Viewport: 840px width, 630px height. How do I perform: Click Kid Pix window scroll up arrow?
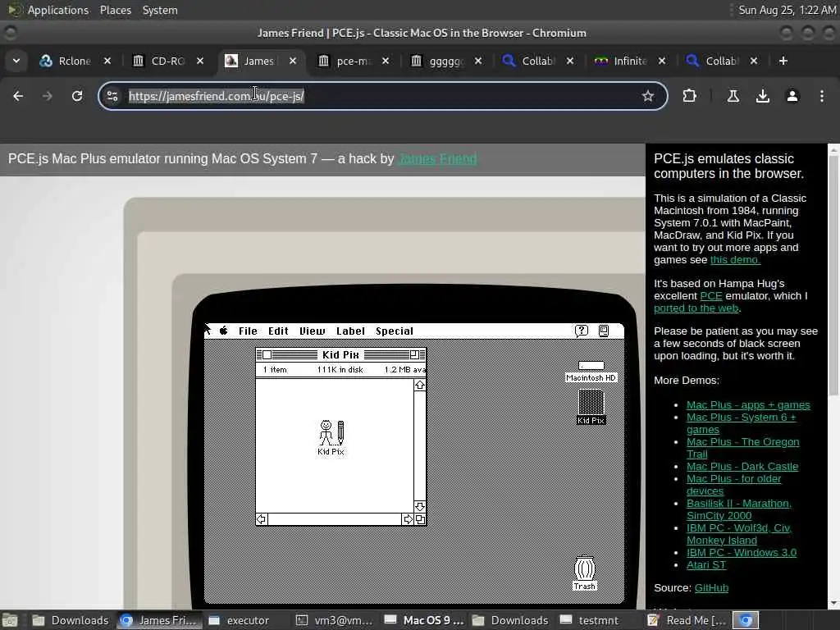[x=420, y=386]
